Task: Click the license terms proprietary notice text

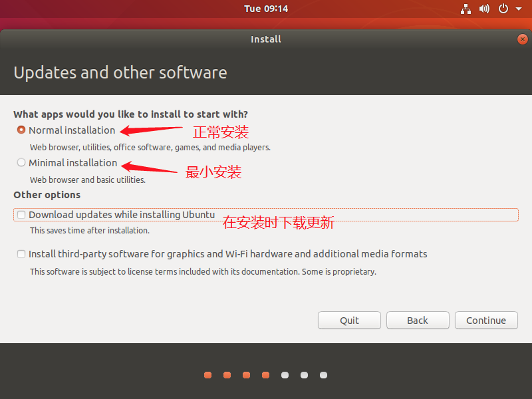Action: 203,272
